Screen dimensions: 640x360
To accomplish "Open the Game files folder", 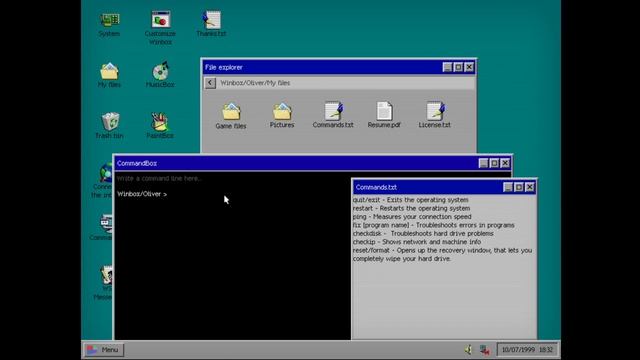I will pyautogui.click(x=231, y=116).
